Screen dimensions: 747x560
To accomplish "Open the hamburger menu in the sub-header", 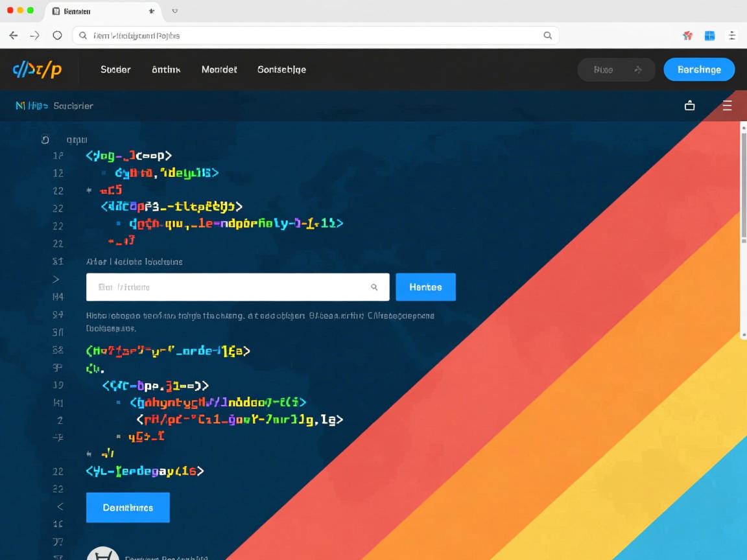I will pyautogui.click(x=728, y=106).
